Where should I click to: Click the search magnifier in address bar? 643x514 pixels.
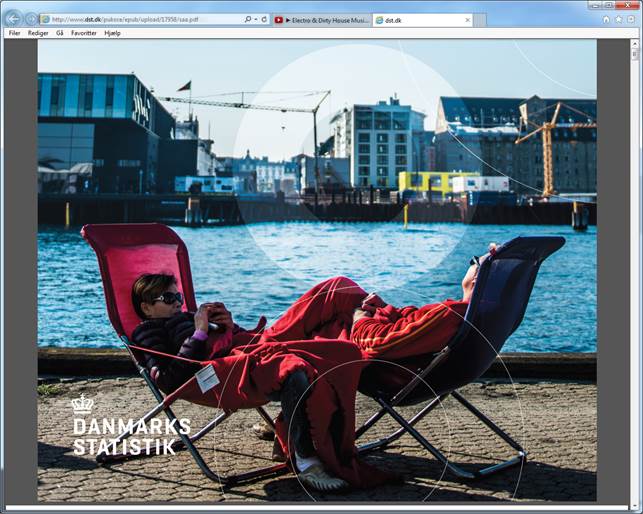pyautogui.click(x=248, y=19)
